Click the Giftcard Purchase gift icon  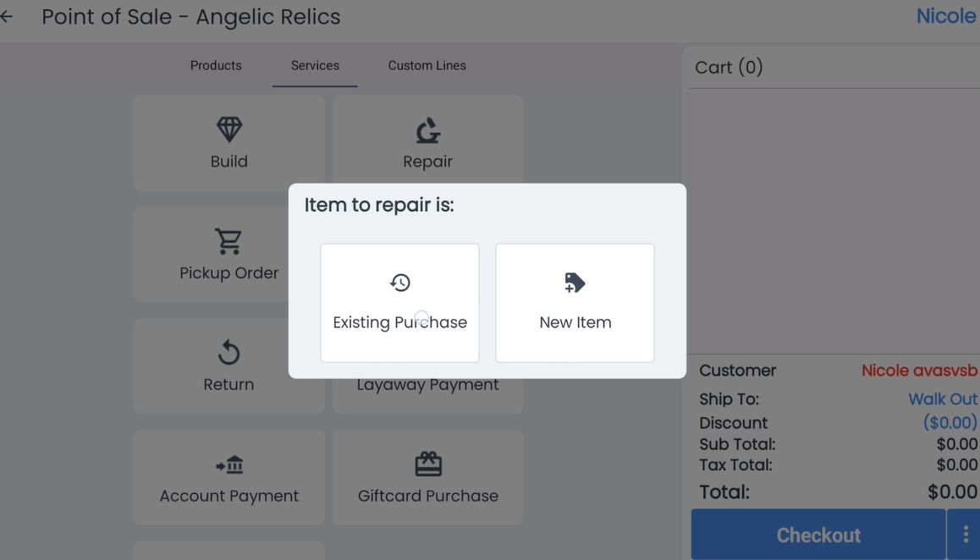tap(428, 464)
